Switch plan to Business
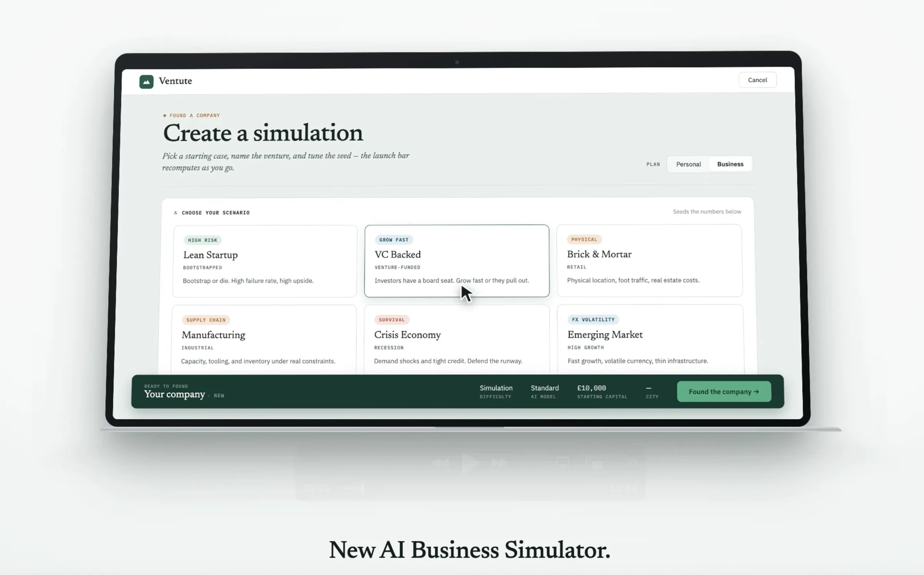Image resolution: width=924 pixels, height=575 pixels. [x=730, y=164]
